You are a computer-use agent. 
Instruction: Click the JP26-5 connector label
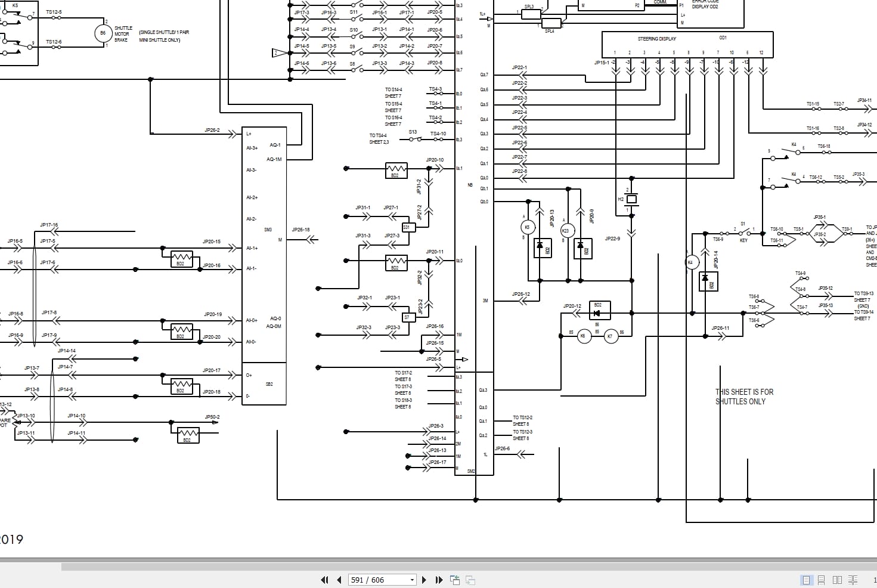(433, 359)
